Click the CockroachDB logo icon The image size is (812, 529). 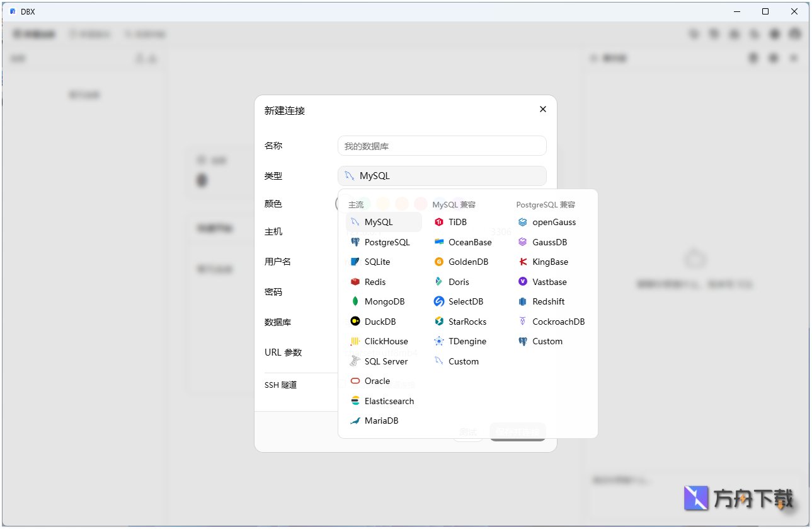pos(523,322)
